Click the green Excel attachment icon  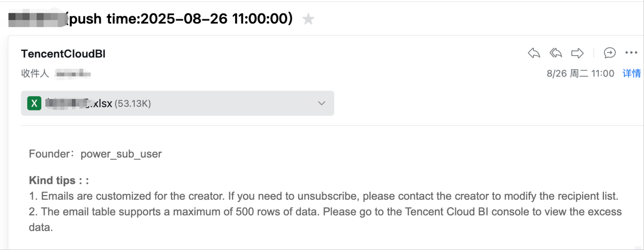[34, 103]
